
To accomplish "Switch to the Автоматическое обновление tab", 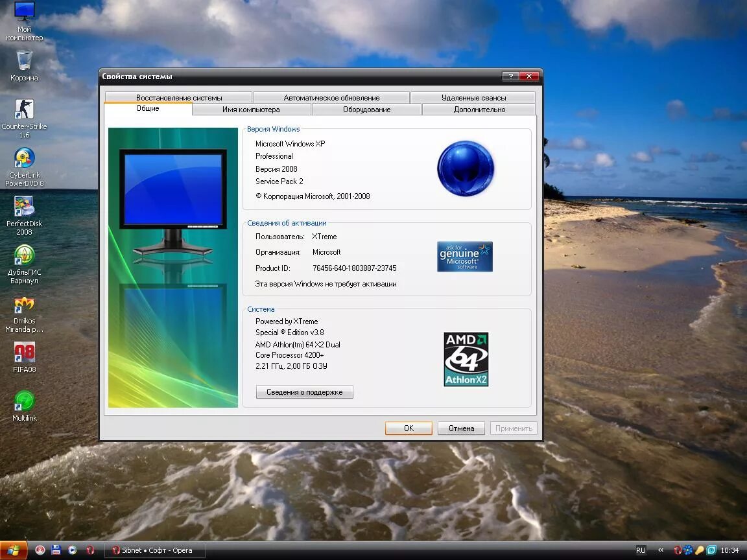I will pos(331,98).
